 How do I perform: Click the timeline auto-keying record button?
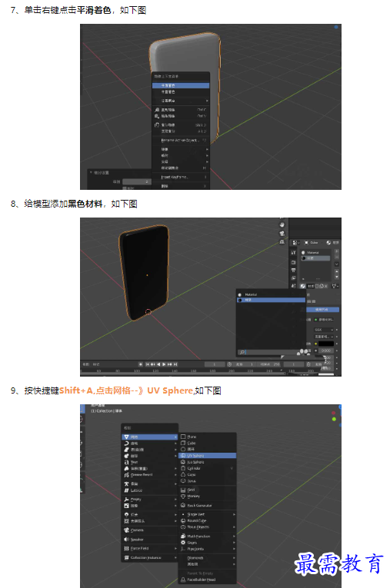[141, 364]
